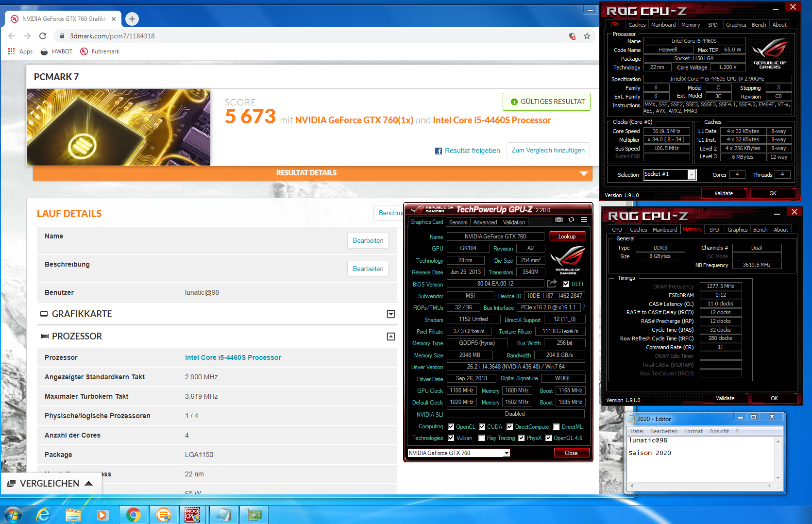This screenshot has width=812, height=524.
Task: Toggle DirectML checkbox in GPU-Z
Action: point(556,427)
